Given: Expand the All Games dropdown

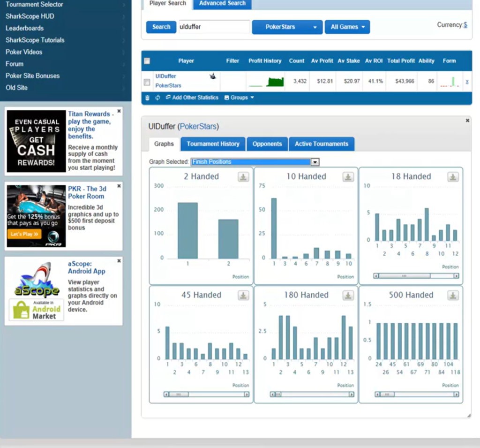Looking at the screenshot, I should (347, 27).
